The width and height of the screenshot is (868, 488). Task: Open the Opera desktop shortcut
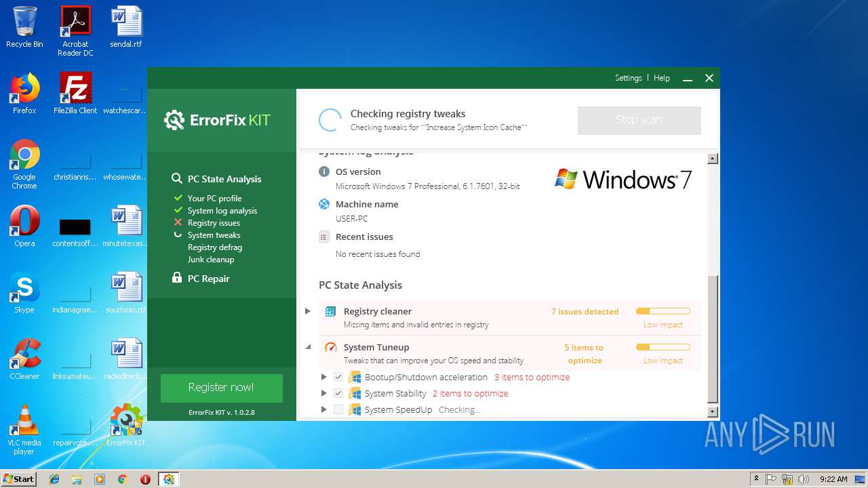pos(24,226)
